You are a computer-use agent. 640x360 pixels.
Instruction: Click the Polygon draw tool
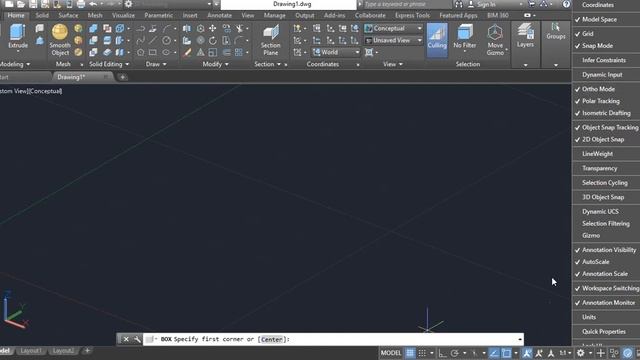[140, 52]
